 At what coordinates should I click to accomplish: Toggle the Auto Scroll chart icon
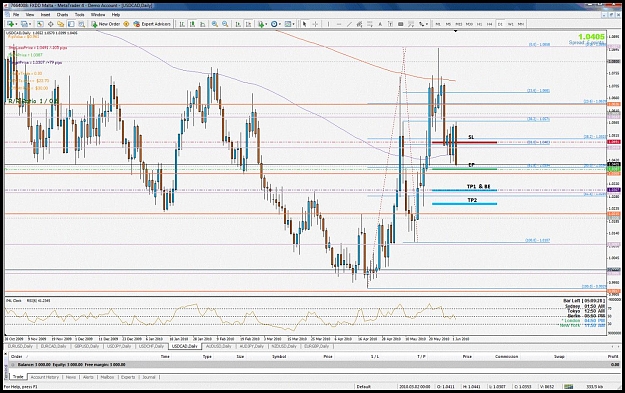click(238, 24)
